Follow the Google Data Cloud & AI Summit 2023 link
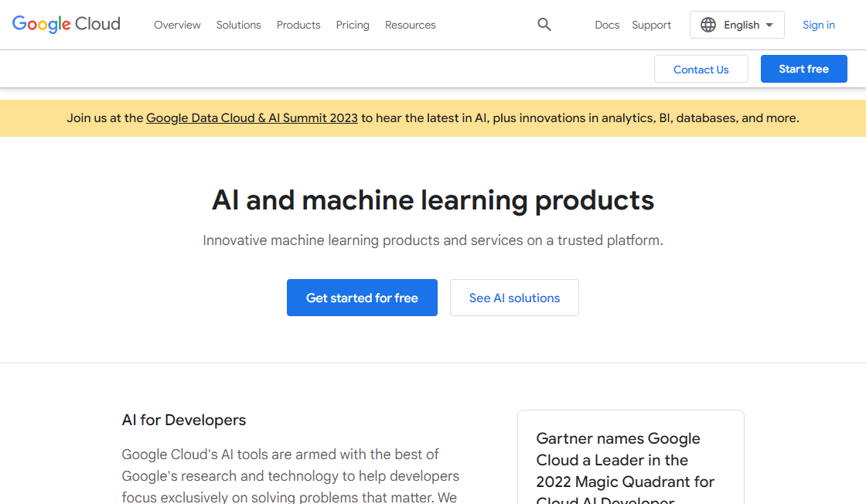Screen dimensions: 866x504 pos(251,118)
